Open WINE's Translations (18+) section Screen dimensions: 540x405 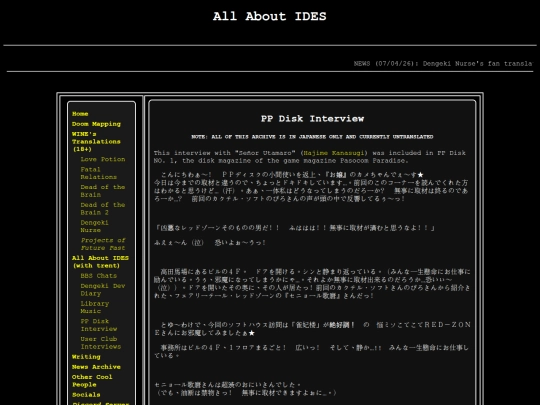pyautogui.click(x=96, y=142)
